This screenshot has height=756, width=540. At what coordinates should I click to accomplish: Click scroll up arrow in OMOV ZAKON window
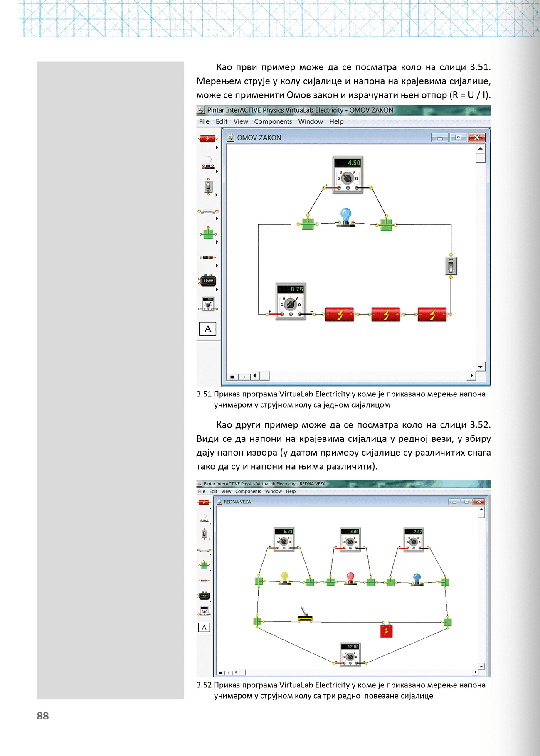coord(481,148)
